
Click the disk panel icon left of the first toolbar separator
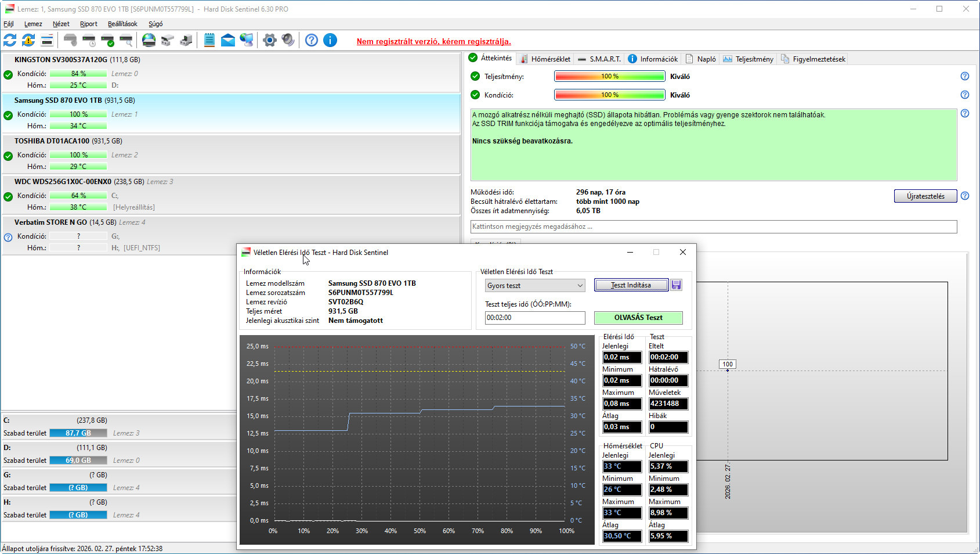pyautogui.click(x=47, y=40)
